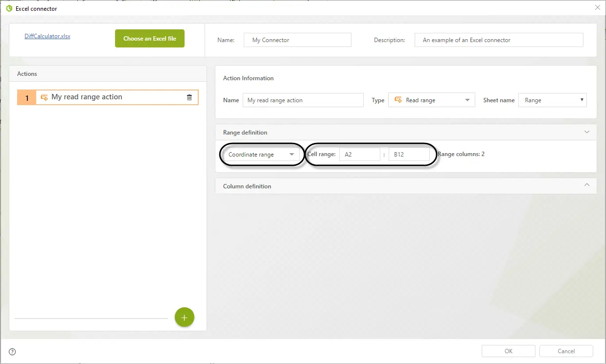
Task: Click the Cell range: label
Action: 322,154
